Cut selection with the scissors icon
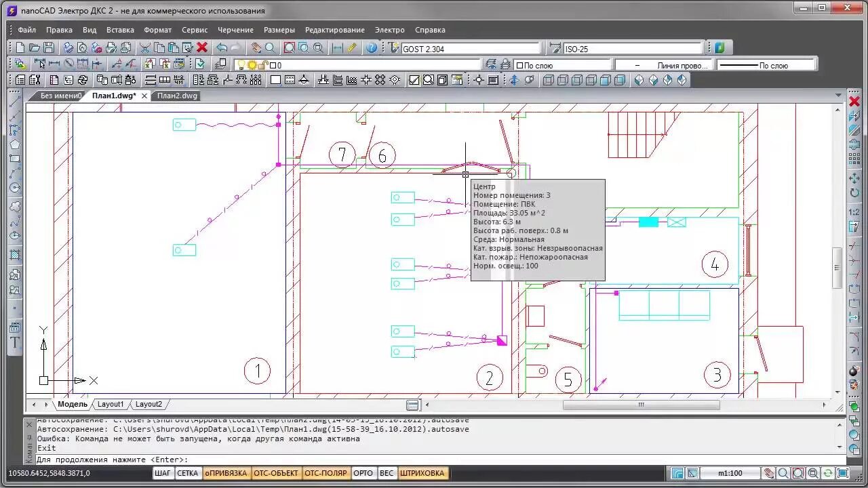The height and width of the screenshot is (488, 868). pyautogui.click(x=144, y=48)
